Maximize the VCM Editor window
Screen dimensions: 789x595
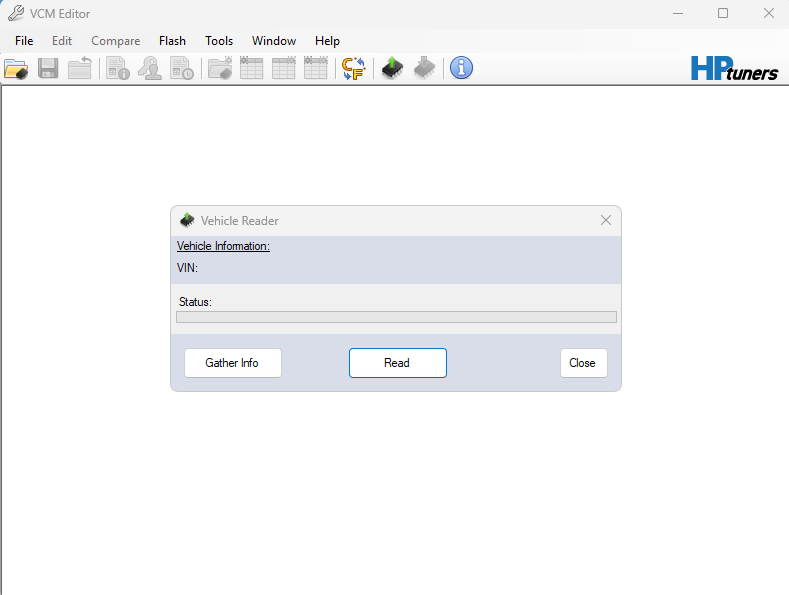coord(723,14)
